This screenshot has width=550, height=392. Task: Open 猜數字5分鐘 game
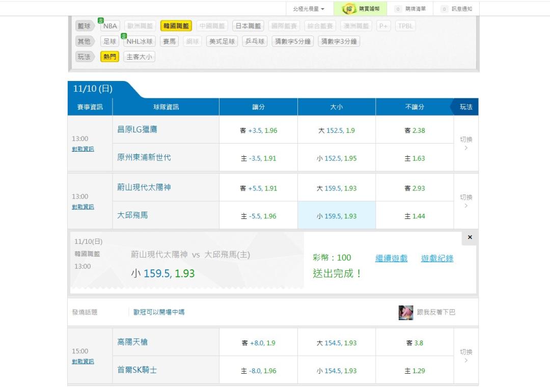pos(293,41)
